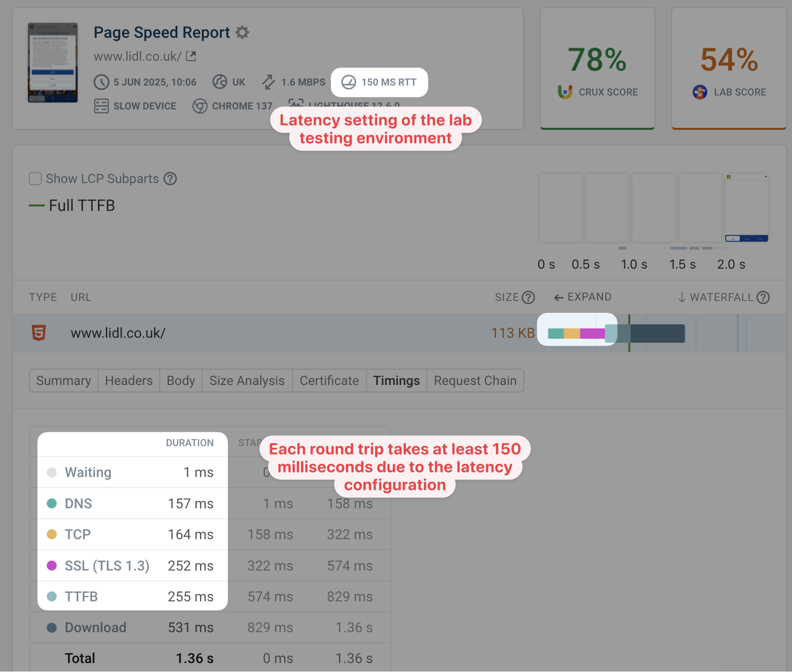
Task: Select the www.lidl.co.uk/ request row
Action: [x=399, y=333]
